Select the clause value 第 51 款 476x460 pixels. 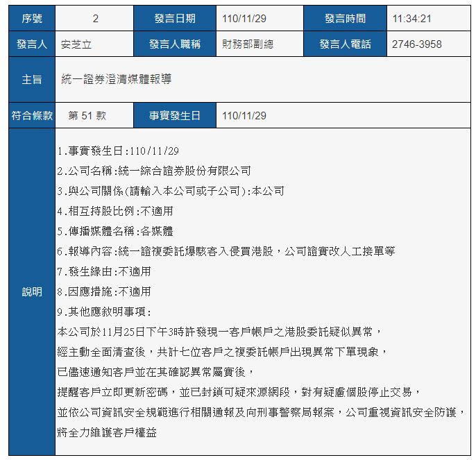click(x=87, y=116)
